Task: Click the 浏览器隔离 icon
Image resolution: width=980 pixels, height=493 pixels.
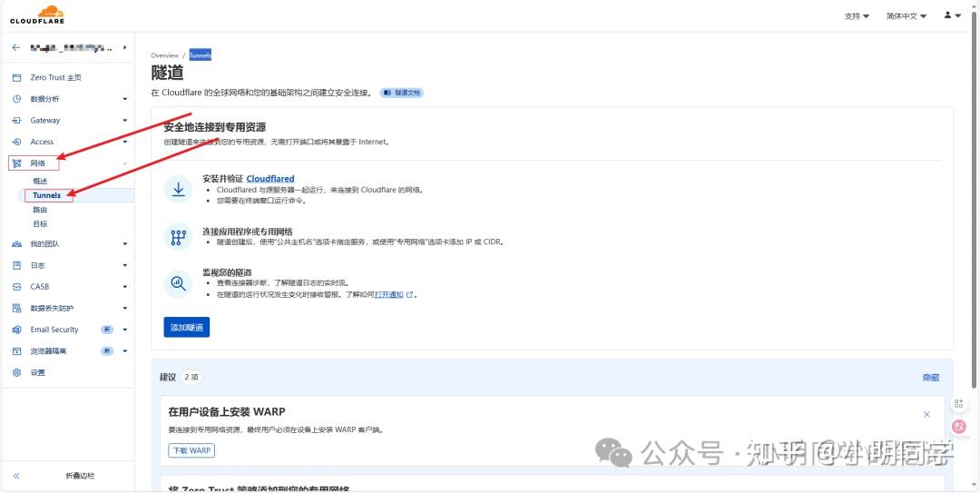Action: (x=17, y=351)
